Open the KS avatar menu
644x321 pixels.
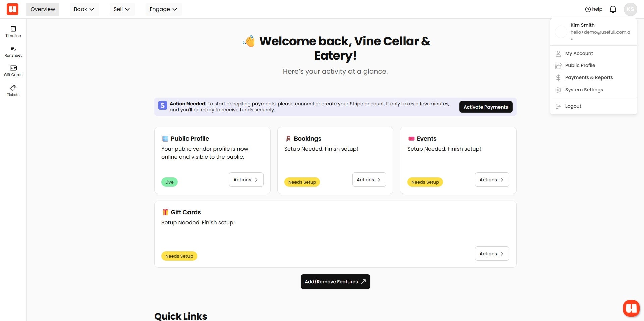631,9
